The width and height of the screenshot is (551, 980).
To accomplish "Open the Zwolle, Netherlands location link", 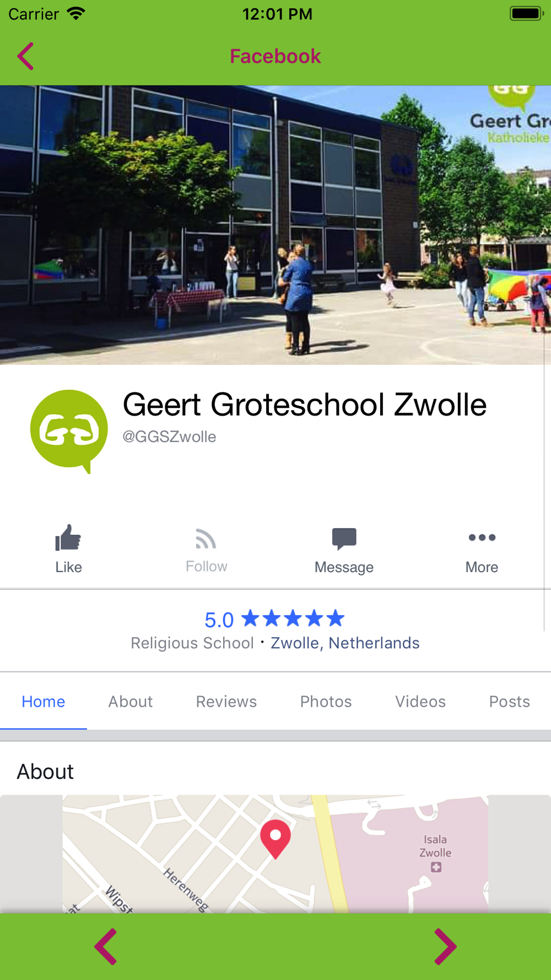I will pyautogui.click(x=345, y=643).
